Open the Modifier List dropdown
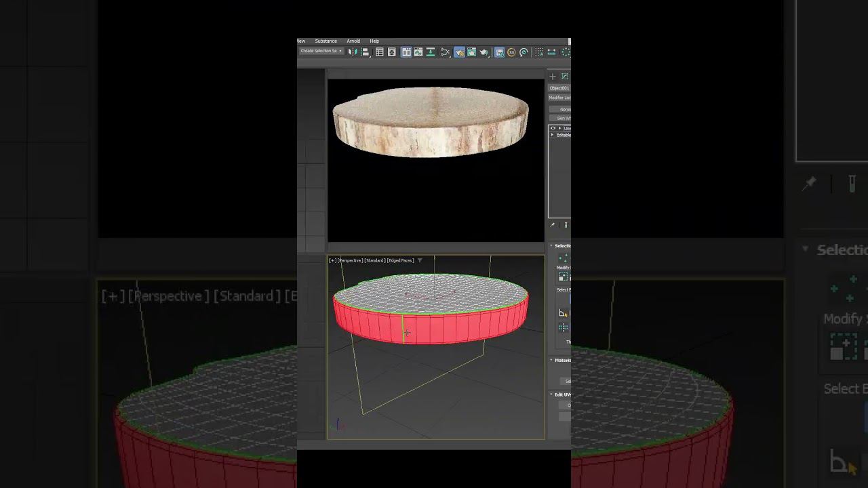The width and height of the screenshot is (868, 488). tap(559, 98)
